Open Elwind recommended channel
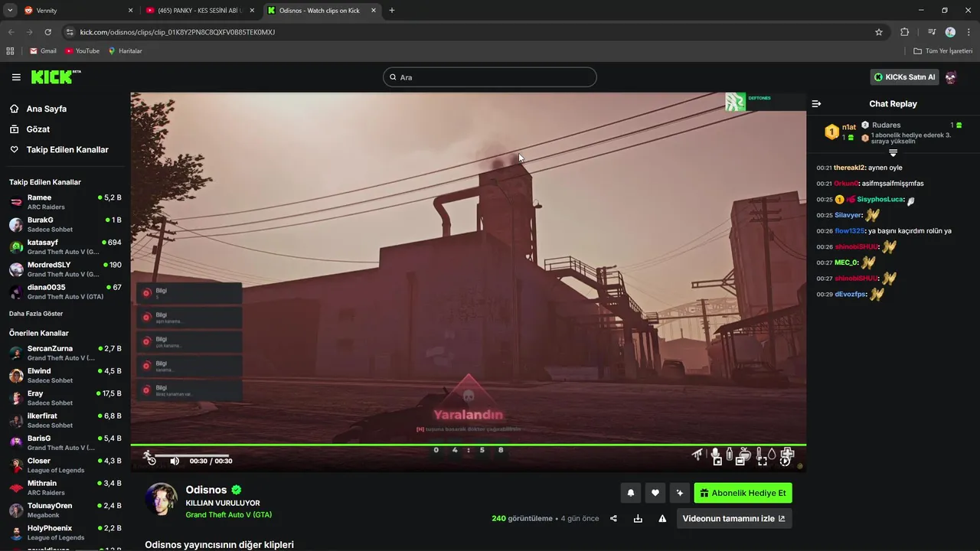 click(65, 375)
